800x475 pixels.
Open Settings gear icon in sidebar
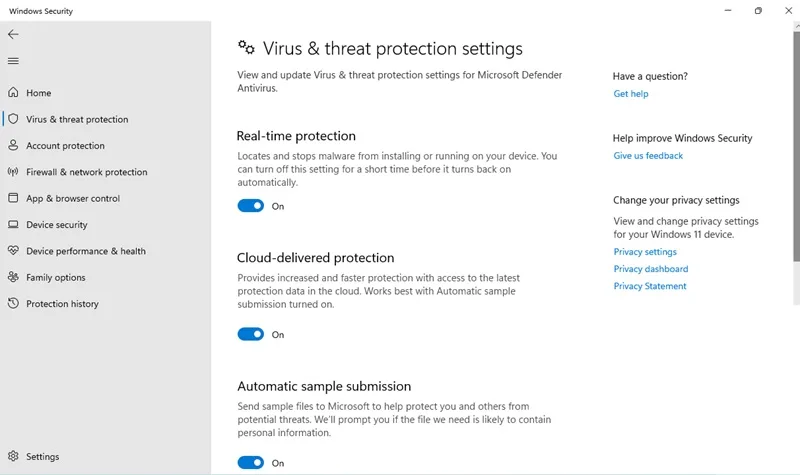click(x=13, y=456)
